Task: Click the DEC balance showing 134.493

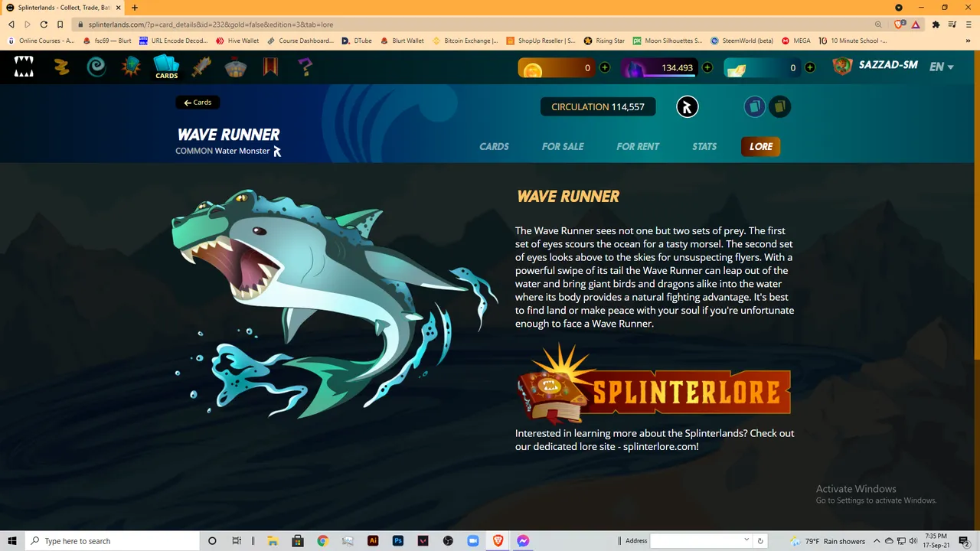Action: tap(658, 67)
